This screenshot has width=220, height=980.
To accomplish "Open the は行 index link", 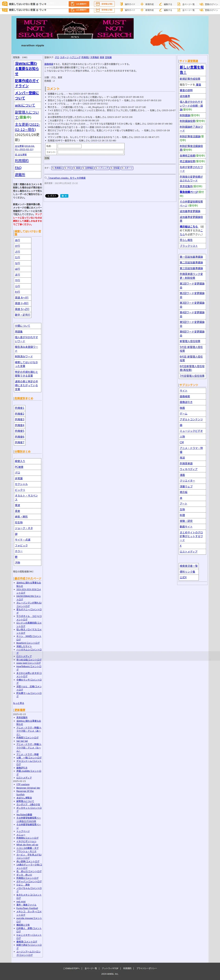I will coord(17,269).
